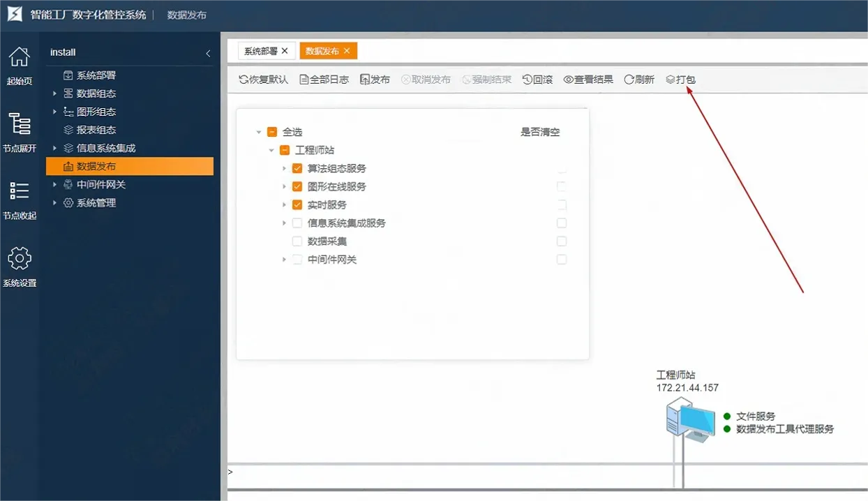The width and height of the screenshot is (868, 501).
Task: Collapse the 工程师站 tree node
Action: (272, 149)
